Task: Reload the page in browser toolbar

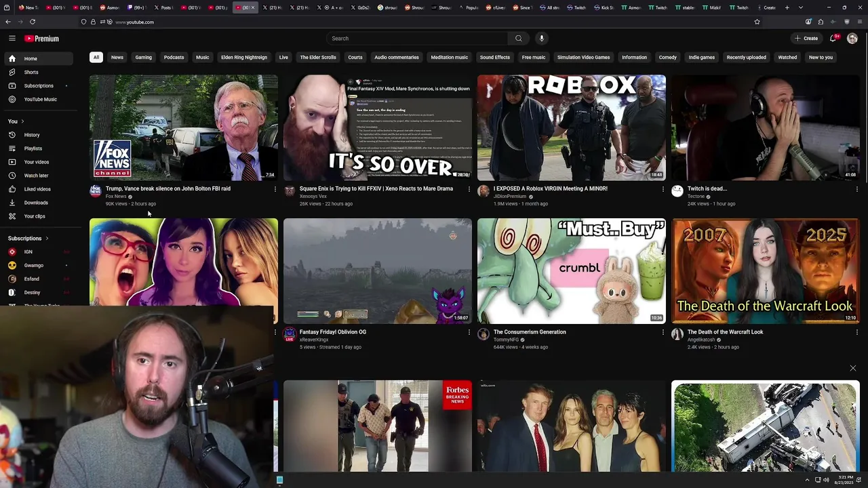Action: [33, 22]
